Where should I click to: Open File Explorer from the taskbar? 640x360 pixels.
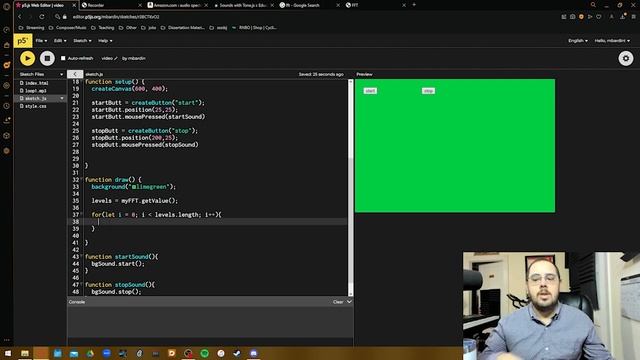pyautogui.click(x=25, y=353)
